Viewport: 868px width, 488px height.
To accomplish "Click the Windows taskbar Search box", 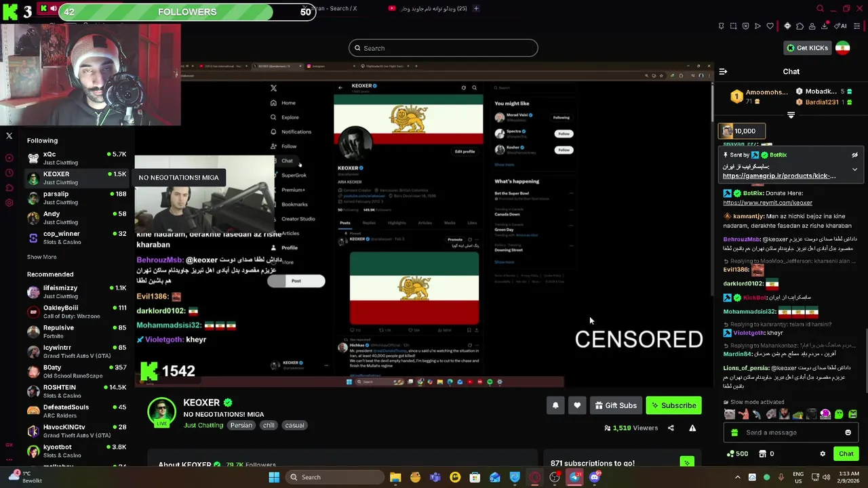I will pos(334,477).
